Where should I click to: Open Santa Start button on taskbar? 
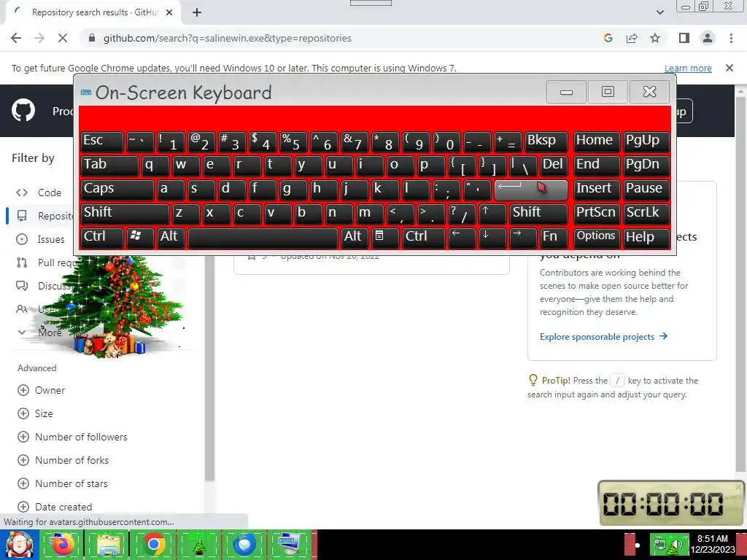coord(19,545)
